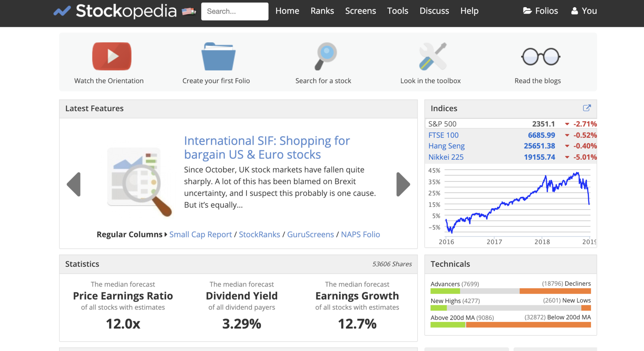Go to previous featured article arrow
644x351 pixels.
coord(74,184)
